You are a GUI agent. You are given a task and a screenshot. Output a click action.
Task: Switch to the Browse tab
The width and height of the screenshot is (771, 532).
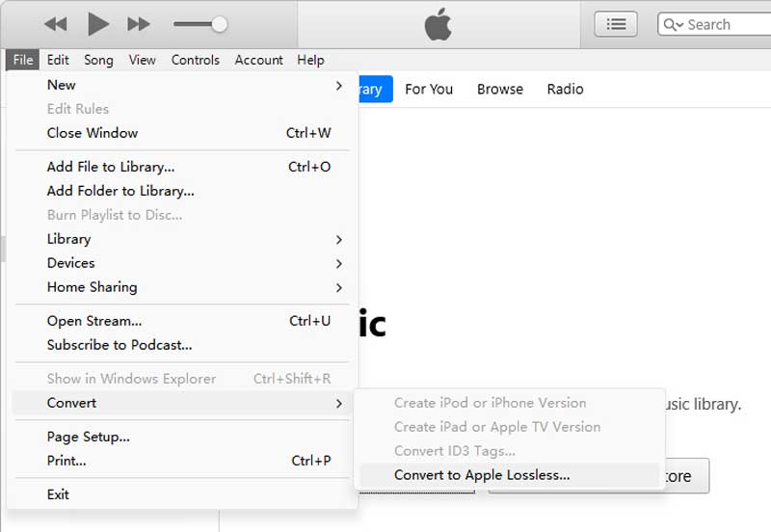[x=500, y=89]
